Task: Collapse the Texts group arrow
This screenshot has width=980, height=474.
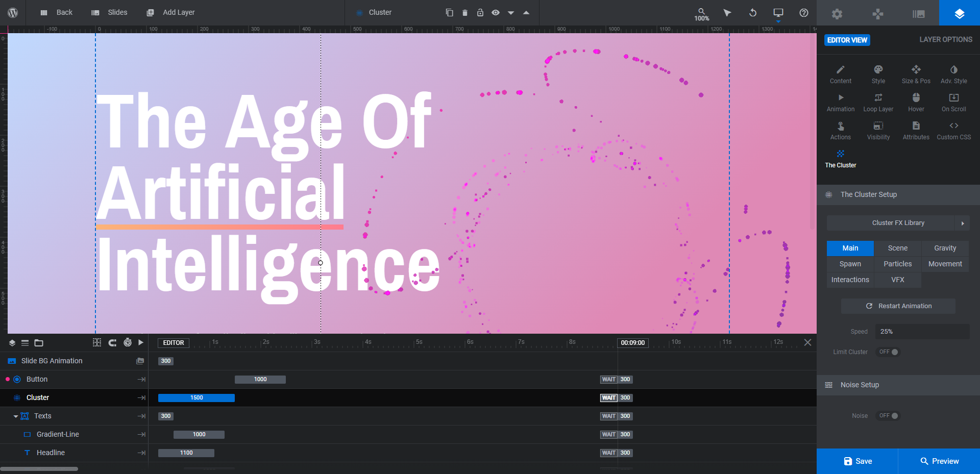Action: coord(15,416)
